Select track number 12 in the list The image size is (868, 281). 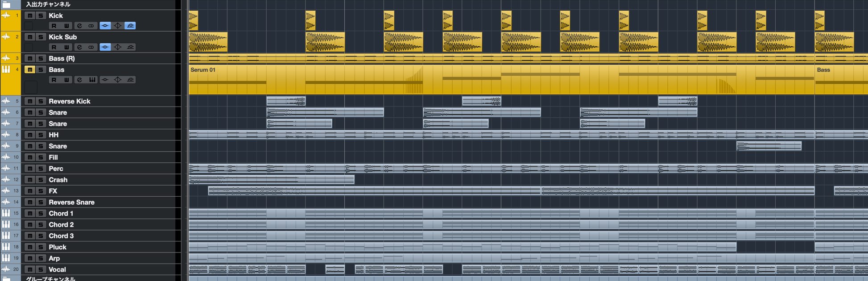16,180
